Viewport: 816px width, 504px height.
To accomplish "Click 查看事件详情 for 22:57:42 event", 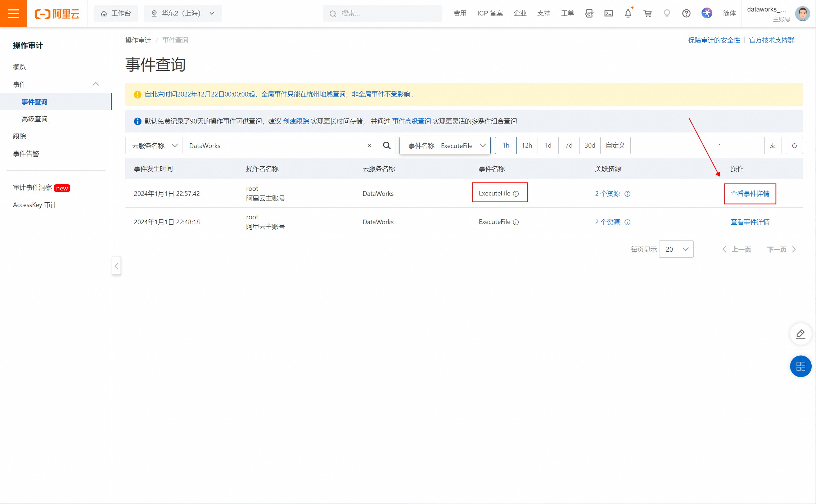I will (x=750, y=194).
